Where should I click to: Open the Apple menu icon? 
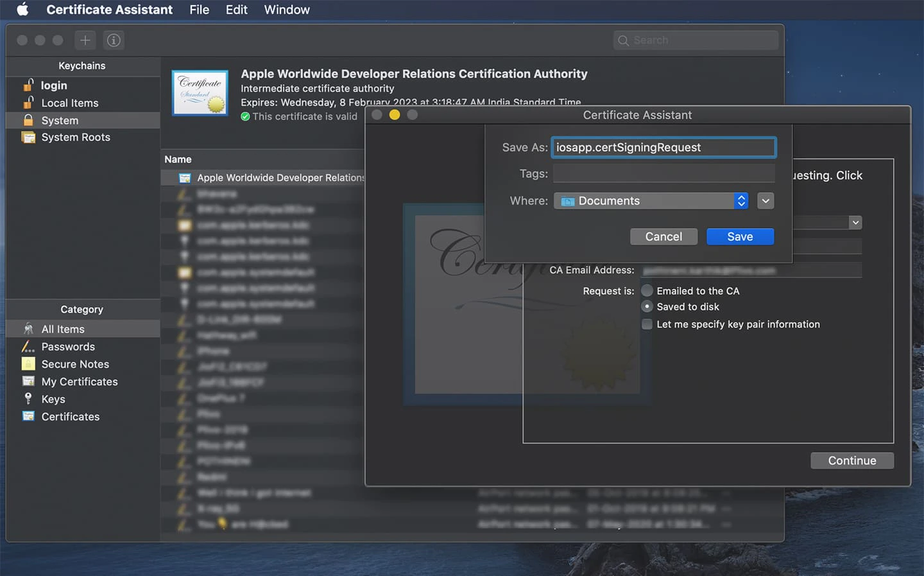click(22, 9)
